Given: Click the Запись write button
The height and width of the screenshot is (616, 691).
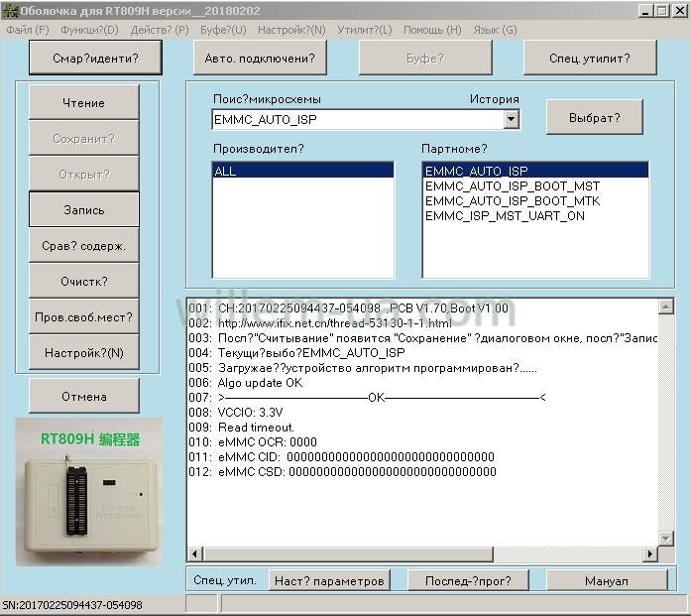Looking at the screenshot, I should point(83,209).
